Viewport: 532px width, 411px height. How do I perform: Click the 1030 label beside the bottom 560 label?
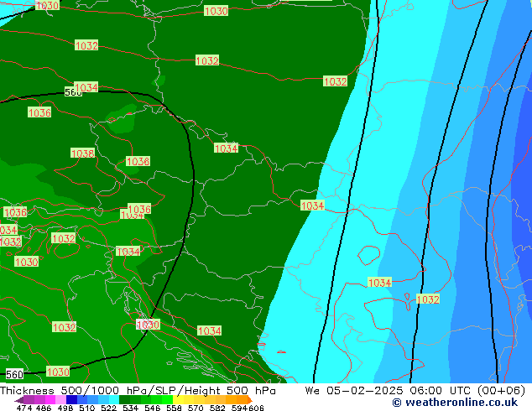(x=58, y=372)
